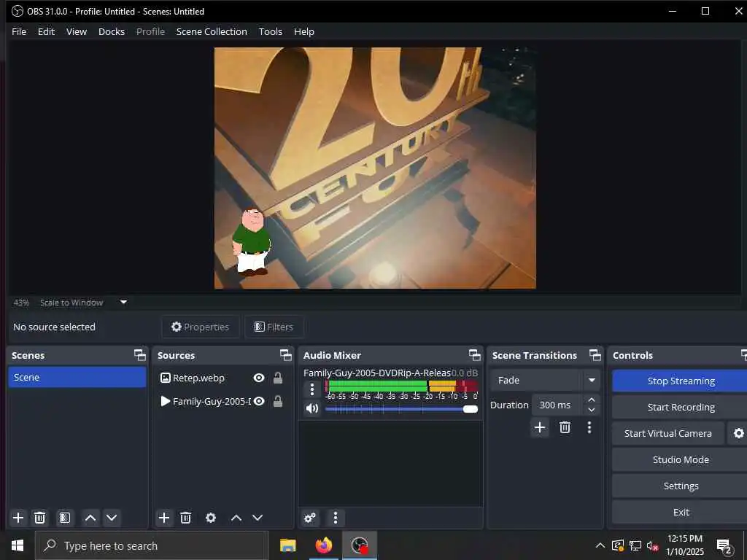Pop out the Audio Mixer dock icon
The width and height of the screenshot is (747, 560).
pyautogui.click(x=474, y=355)
